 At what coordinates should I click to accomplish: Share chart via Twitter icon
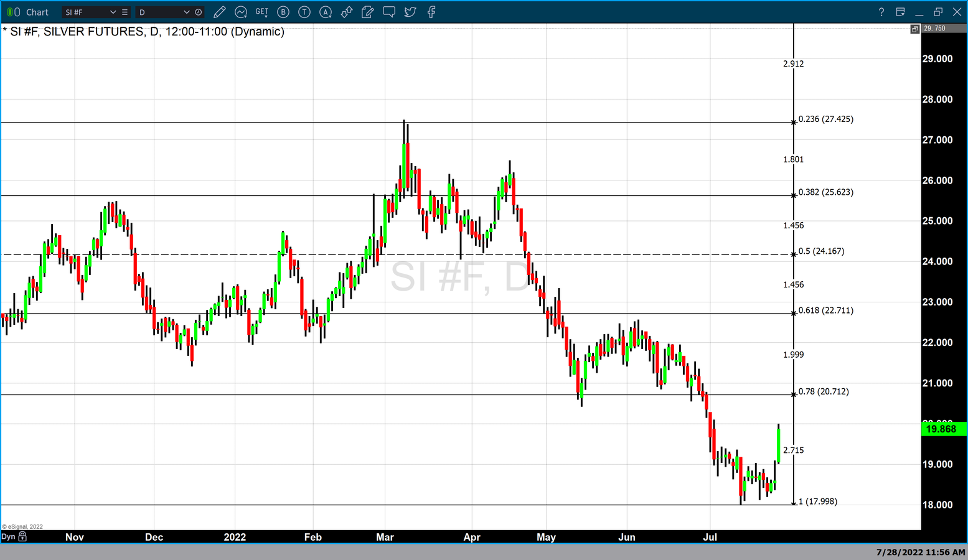click(410, 12)
